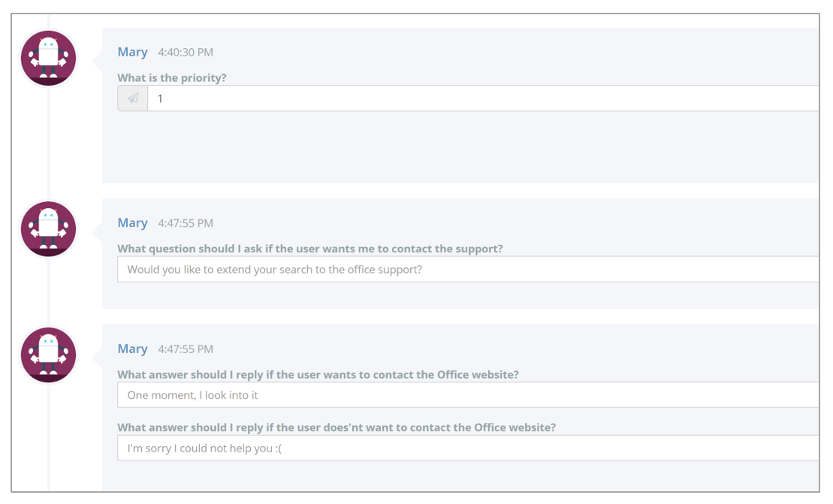Click the last message's 4:47:55 PM timestamp
The width and height of the screenshot is (833, 504).
[186, 349]
